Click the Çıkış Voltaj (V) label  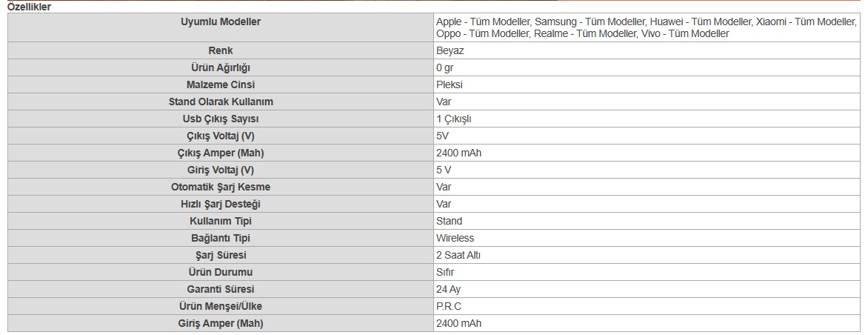(221, 136)
